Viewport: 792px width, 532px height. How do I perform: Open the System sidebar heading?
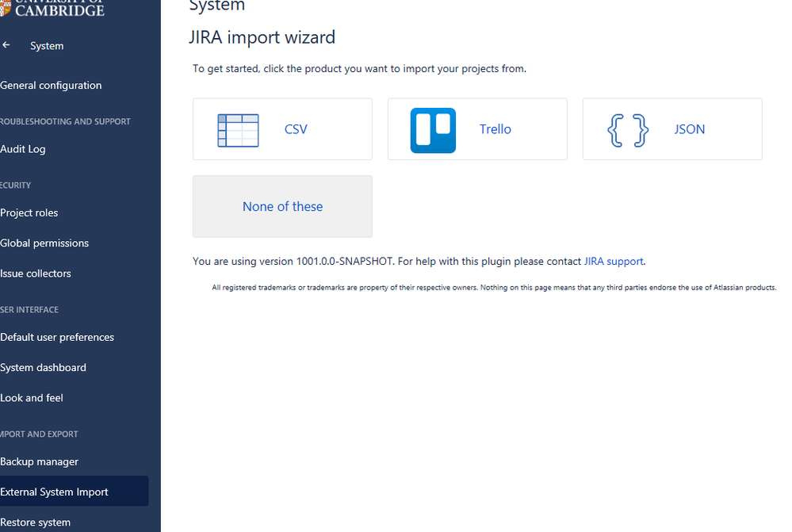coord(47,45)
